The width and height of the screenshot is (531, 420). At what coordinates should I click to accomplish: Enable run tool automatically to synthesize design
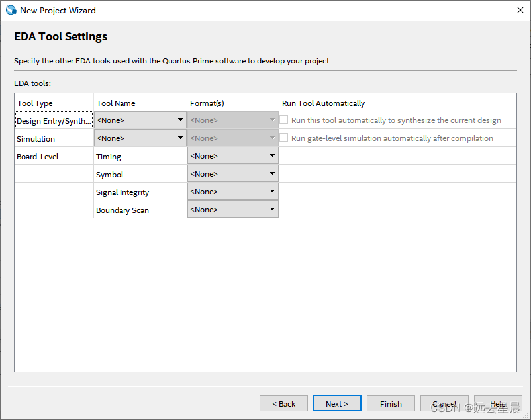284,120
